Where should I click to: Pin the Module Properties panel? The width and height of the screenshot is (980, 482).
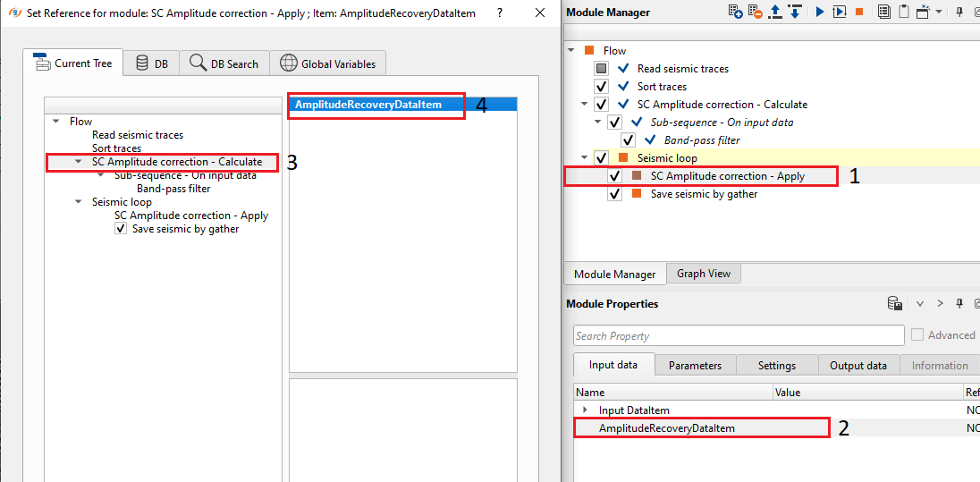(x=959, y=304)
